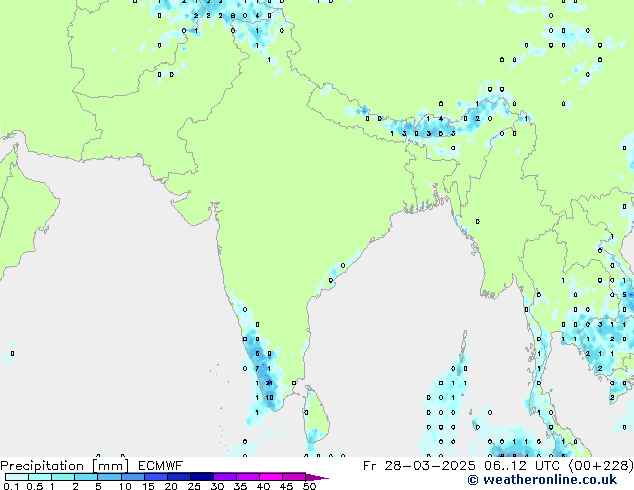Click the '8' value in the northern mountains
This screenshot has width=634, height=490.
point(233,16)
